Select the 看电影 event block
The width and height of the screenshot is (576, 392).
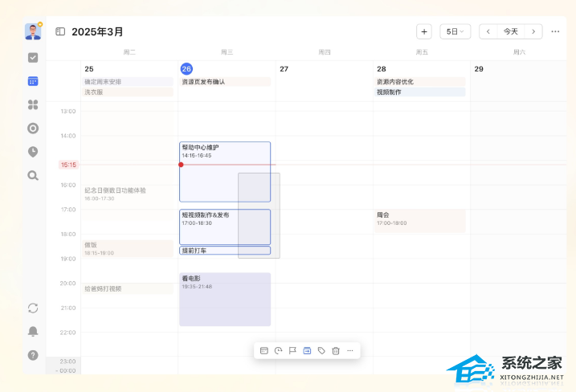(x=224, y=299)
